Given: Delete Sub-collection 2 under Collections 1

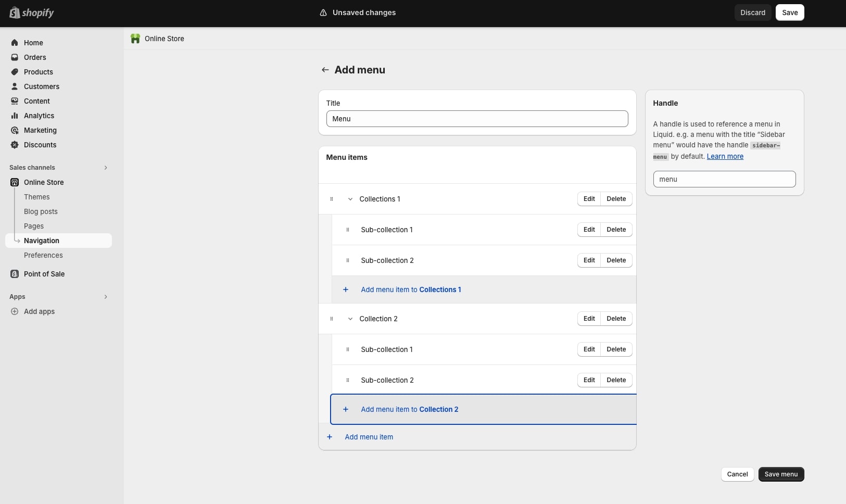Looking at the screenshot, I should [x=616, y=260].
